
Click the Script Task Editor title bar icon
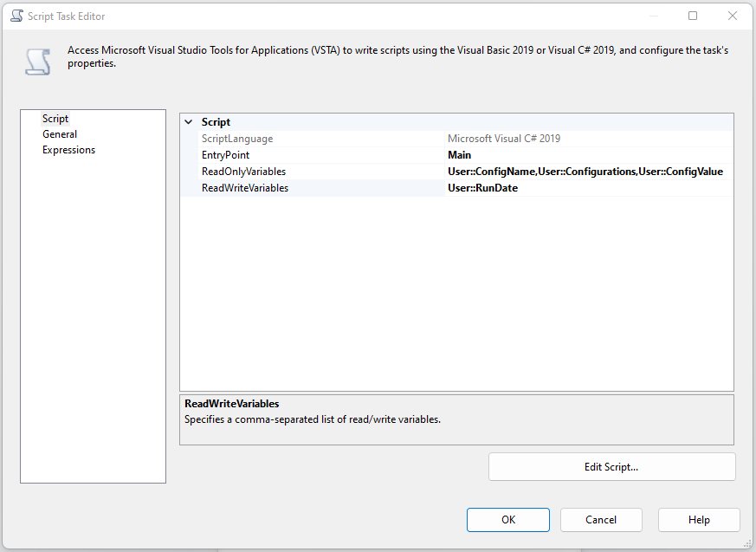[16, 16]
